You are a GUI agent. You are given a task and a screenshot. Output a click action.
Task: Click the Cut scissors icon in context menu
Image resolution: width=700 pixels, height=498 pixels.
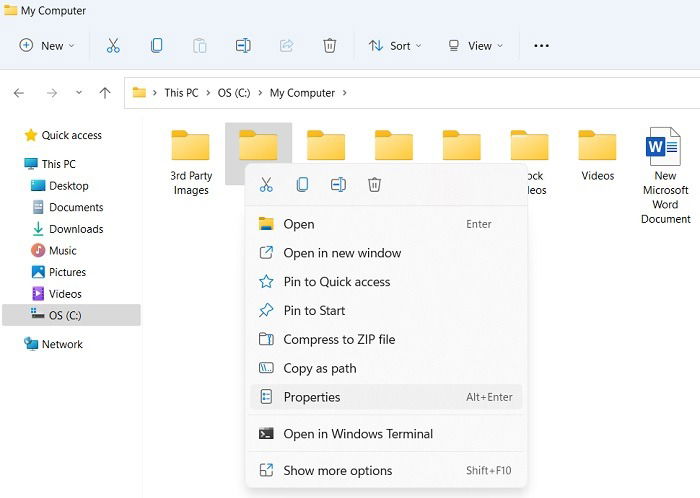pos(266,184)
